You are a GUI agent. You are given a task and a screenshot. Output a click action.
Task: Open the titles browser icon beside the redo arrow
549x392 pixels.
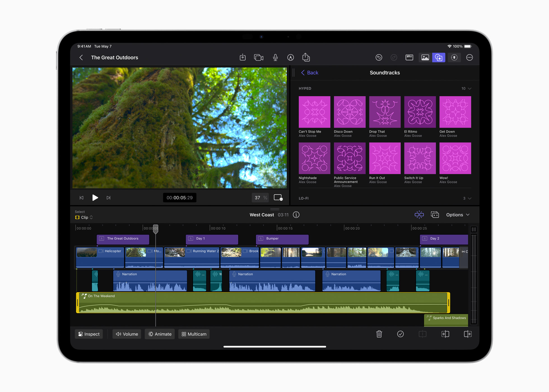coord(409,57)
